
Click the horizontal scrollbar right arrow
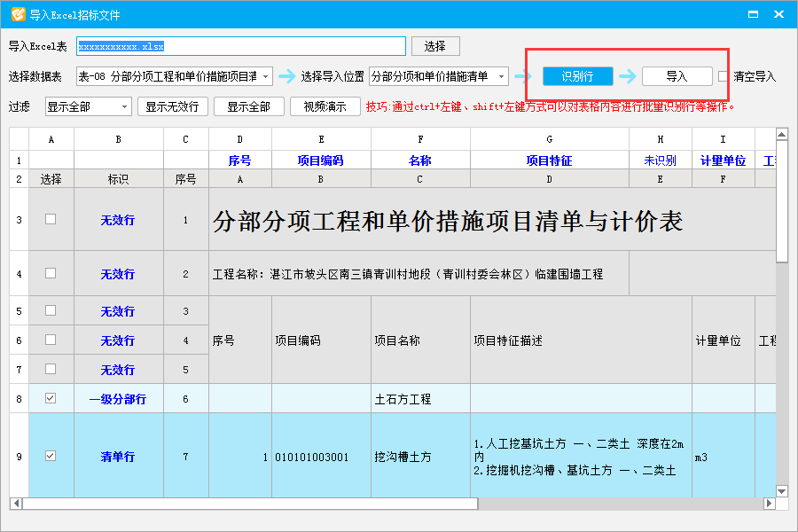pos(770,504)
